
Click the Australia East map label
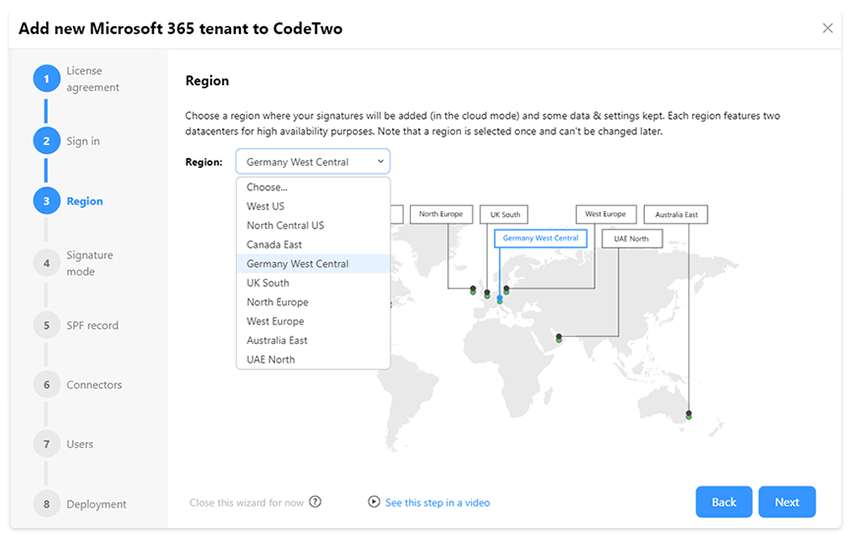pos(676,214)
